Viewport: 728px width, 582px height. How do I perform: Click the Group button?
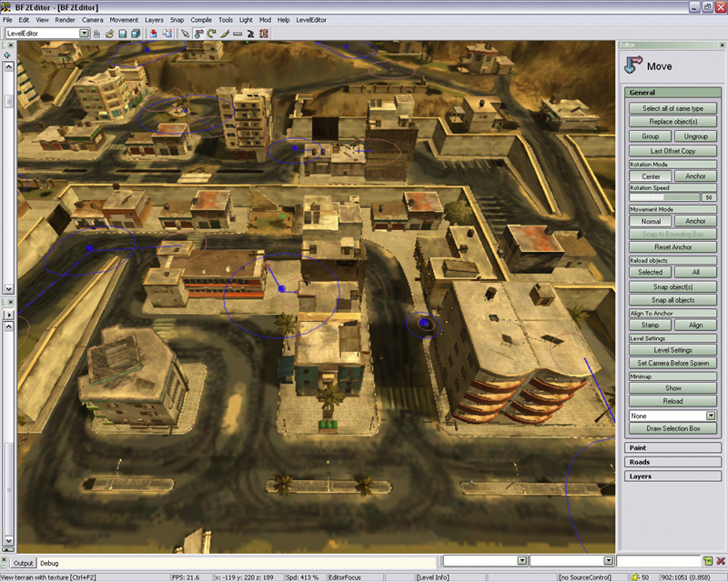coord(651,136)
